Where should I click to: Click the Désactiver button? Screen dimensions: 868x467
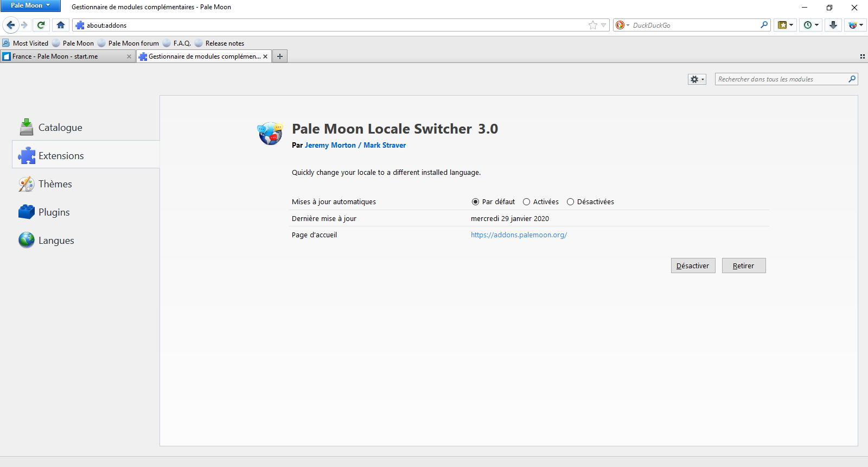tap(693, 266)
